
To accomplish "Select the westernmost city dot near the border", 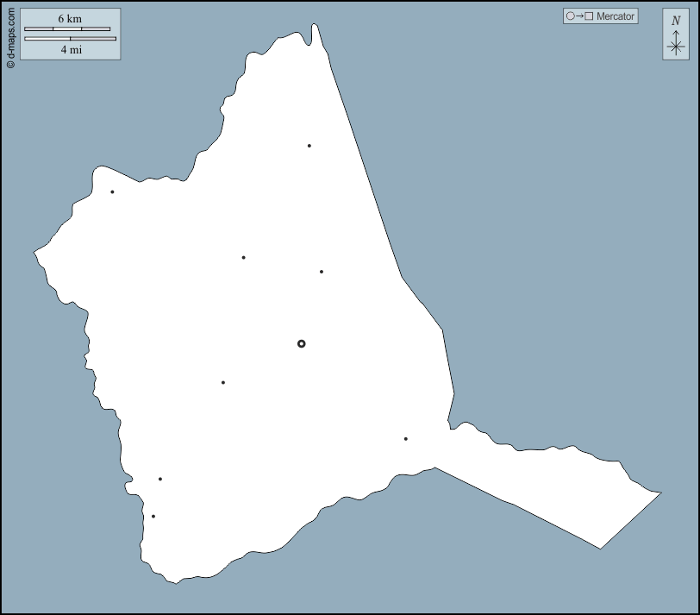I will 112,191.
